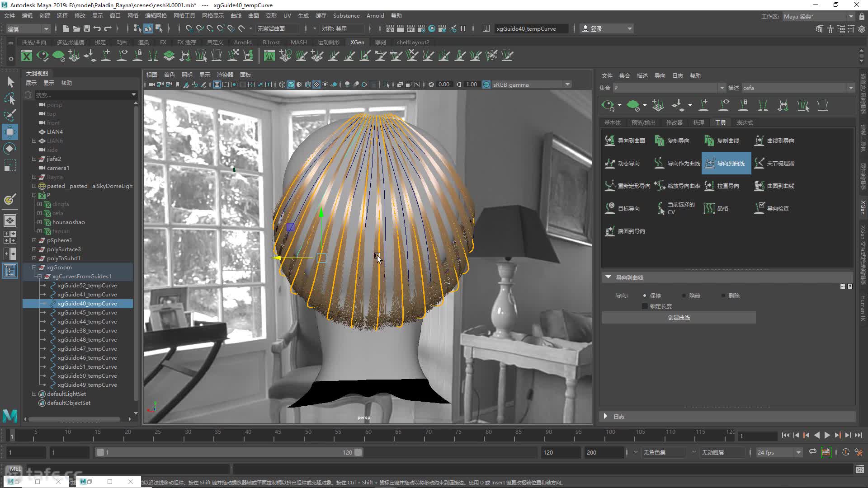This screenshot has height=488, width=868.
Task: Click the MEL script language label
Action: click(15, 469)
